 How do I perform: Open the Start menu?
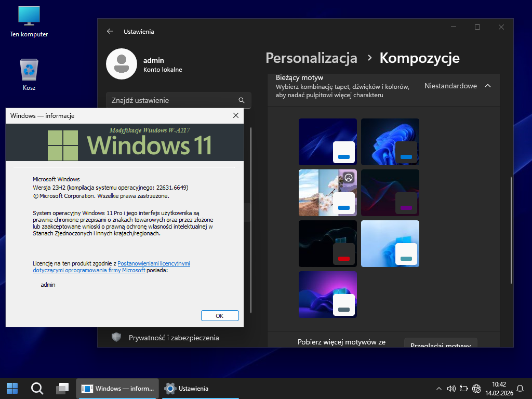pyautogui.click(x=12, y=388)
